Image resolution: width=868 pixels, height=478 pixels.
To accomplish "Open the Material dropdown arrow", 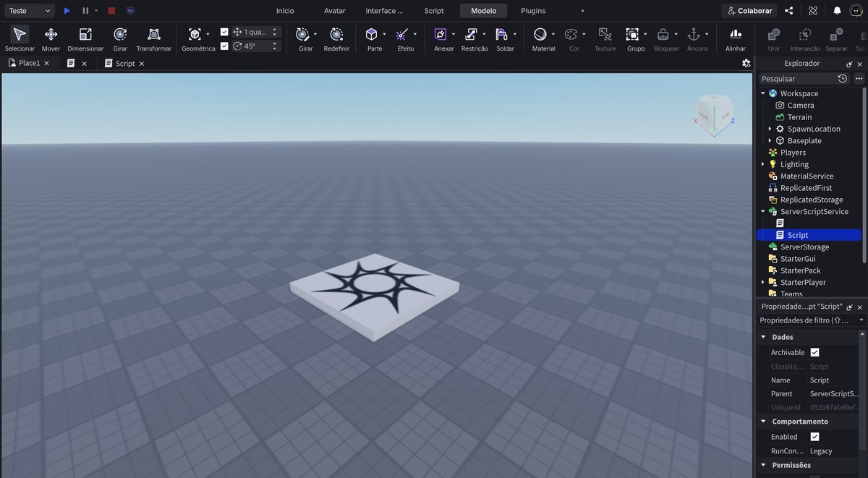I will (x=553, y=34).
